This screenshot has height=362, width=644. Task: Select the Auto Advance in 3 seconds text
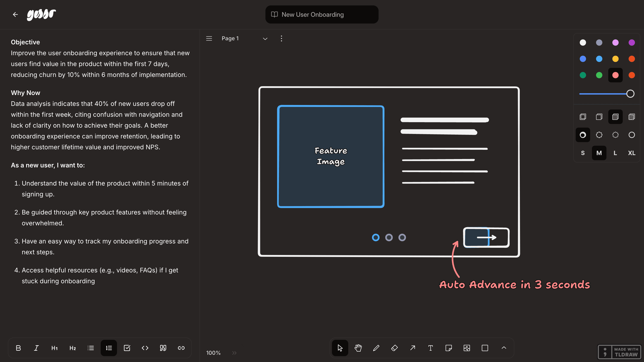tap(515, 285)
